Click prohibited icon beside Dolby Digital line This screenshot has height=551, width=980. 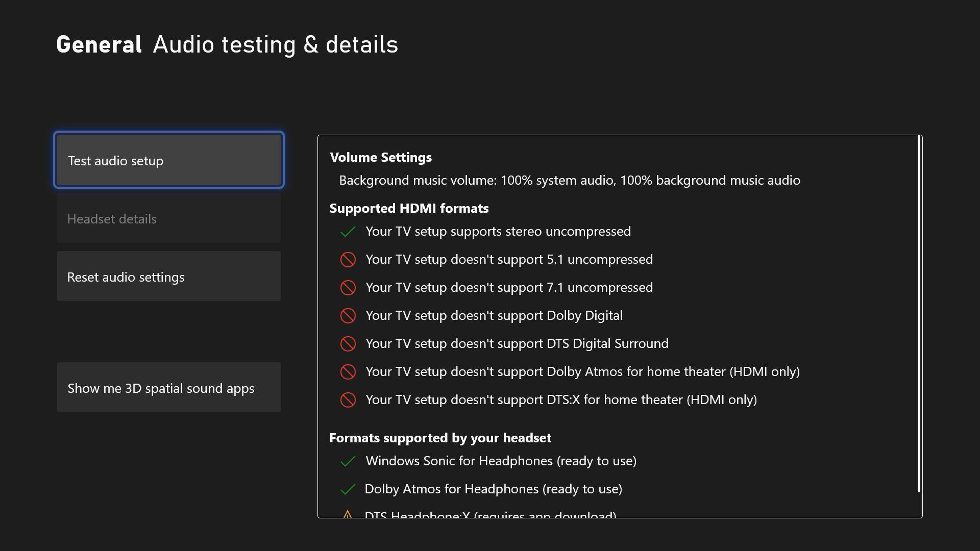tap(348, 316)
